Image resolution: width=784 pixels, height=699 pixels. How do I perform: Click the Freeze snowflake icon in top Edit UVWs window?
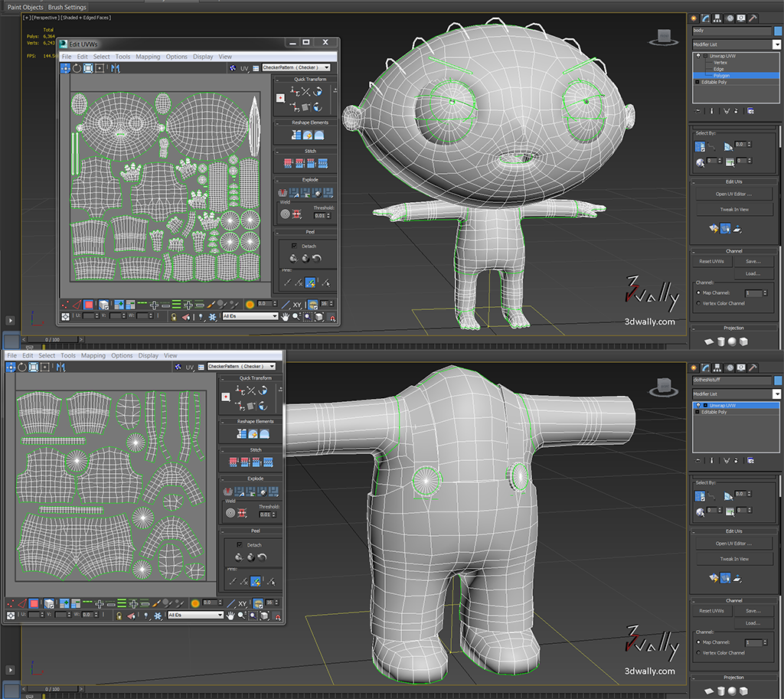pos(213,316)
